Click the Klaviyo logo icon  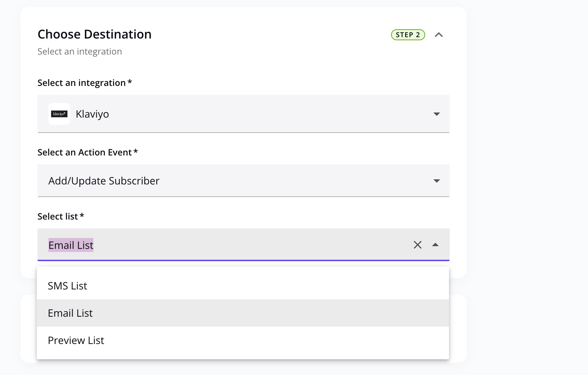click(59, 114)
